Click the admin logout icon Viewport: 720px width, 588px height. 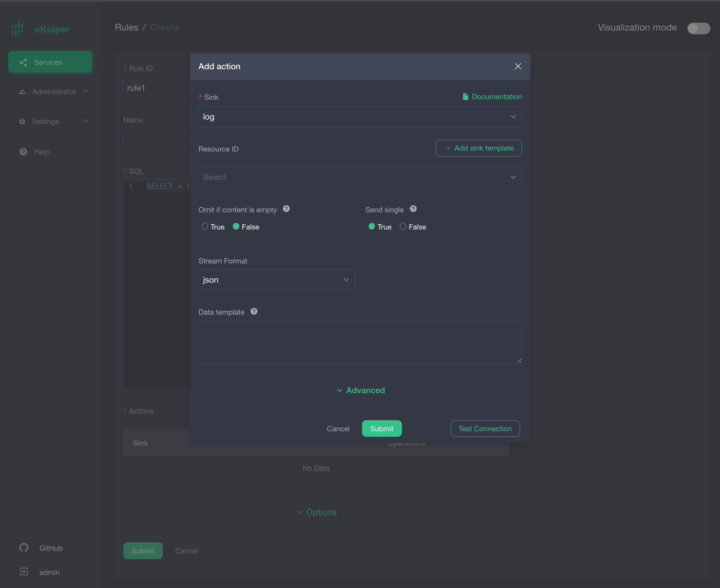[24, 572]
